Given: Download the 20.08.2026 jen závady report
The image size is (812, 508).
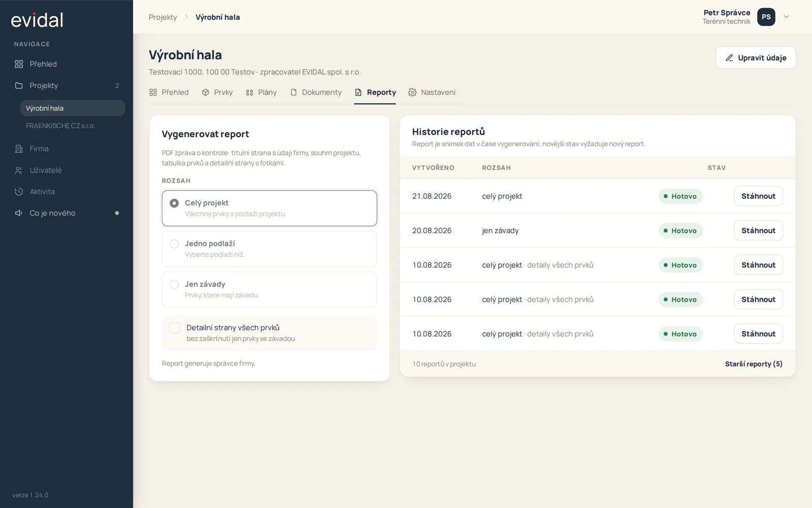Looking at the screenshot, I should [758, 231].
